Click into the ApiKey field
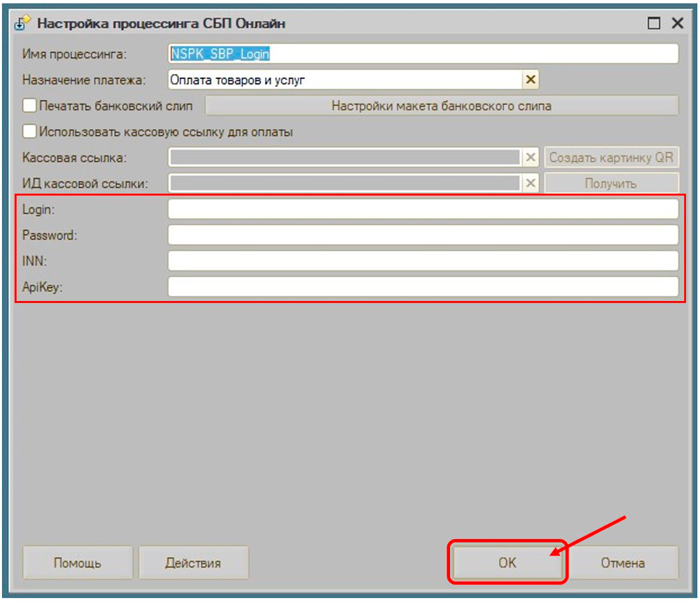 (423, 287)
